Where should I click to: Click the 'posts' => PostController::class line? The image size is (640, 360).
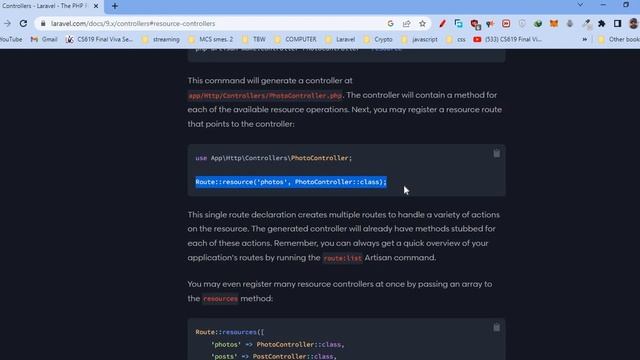tap(273, 356)
